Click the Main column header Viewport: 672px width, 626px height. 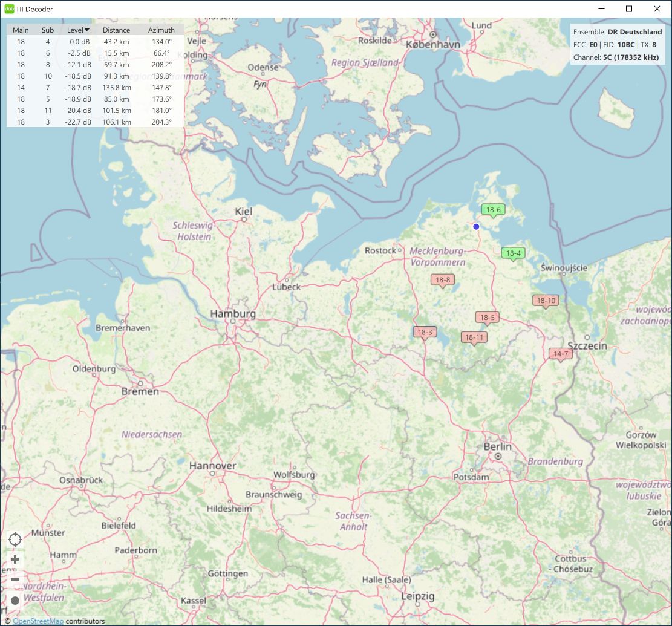tap(21, 30)
